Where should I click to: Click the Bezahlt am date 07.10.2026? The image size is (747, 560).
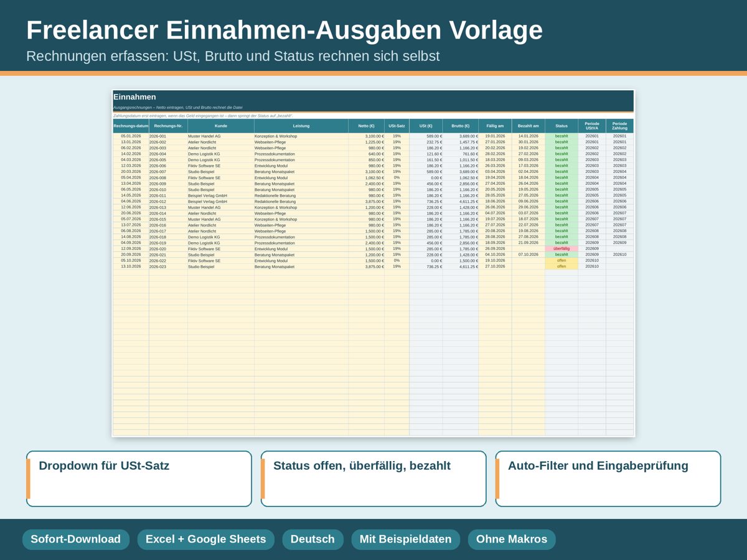coord(529,254)
